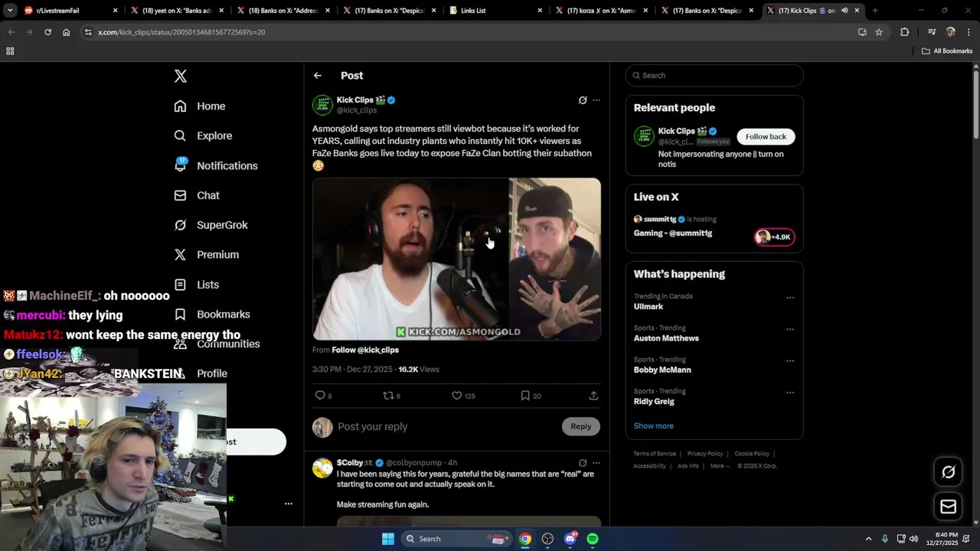Open the floating Messages button
Image resolution: width=980 pixels, height=551 pixels.
(948, 507)
